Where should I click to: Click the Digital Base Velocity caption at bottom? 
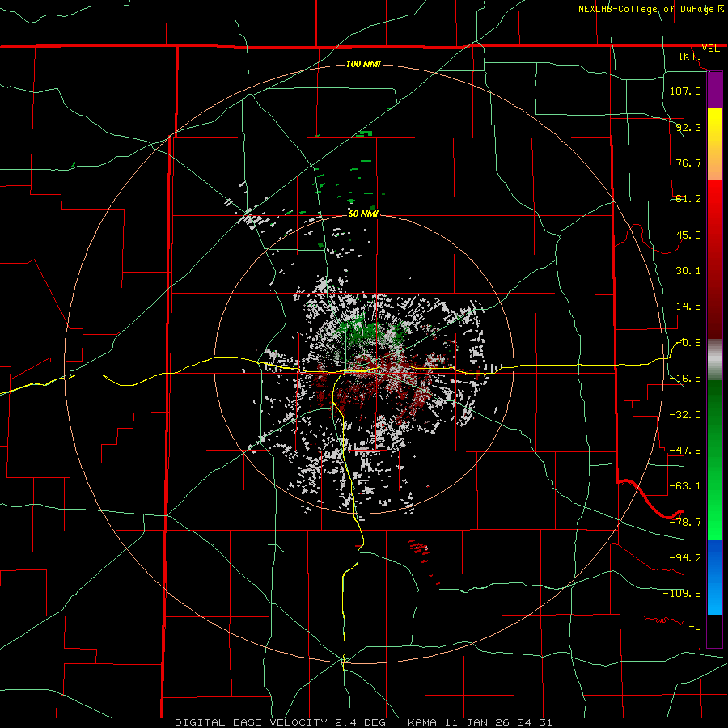(x=363, y=722)
